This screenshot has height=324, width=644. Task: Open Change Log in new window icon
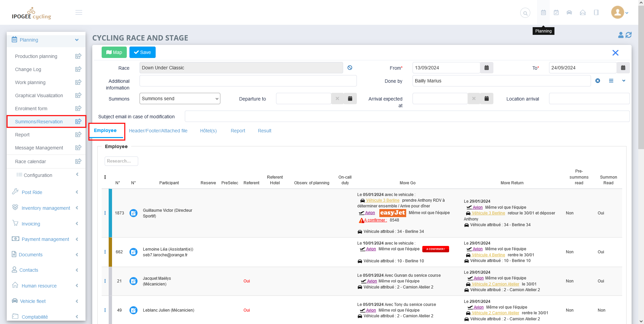(x=78, y=69)
